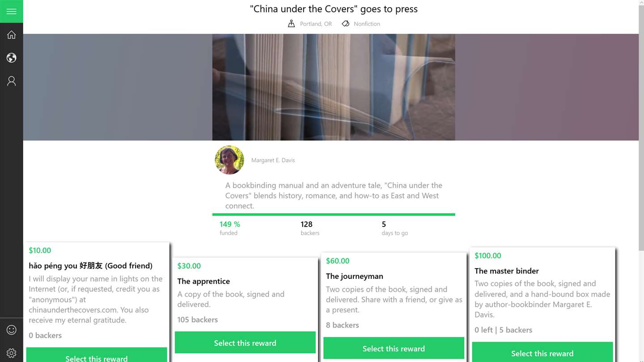Click the Nonfiction category link
This screenshot has height=362, width=644.
(367, 24)
